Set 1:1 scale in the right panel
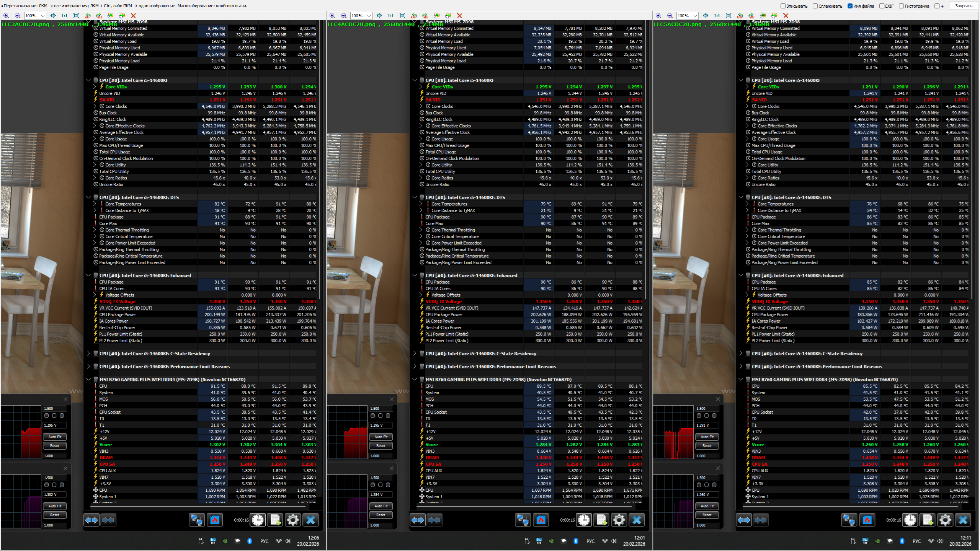Screen dimensions: 980x551 (x=717, y=16)
